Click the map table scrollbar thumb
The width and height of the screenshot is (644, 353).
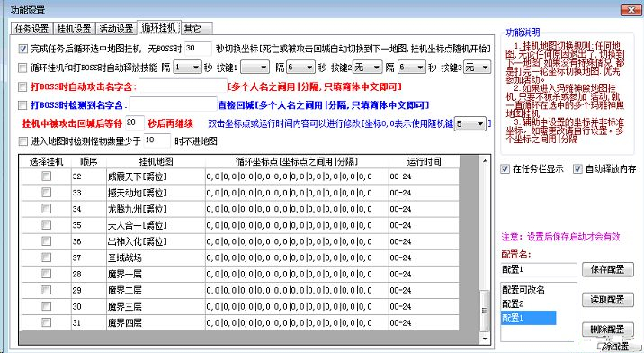[x=485, y=311]
